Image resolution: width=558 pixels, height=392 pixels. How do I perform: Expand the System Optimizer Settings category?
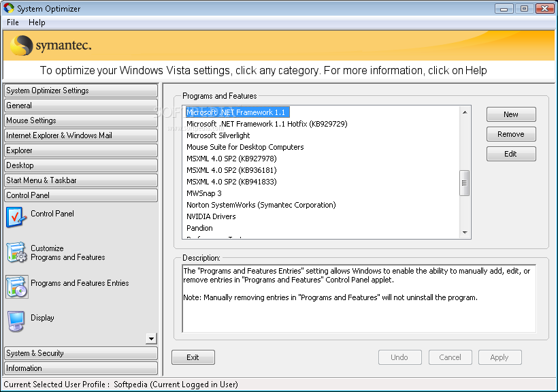tap(81, 91)
